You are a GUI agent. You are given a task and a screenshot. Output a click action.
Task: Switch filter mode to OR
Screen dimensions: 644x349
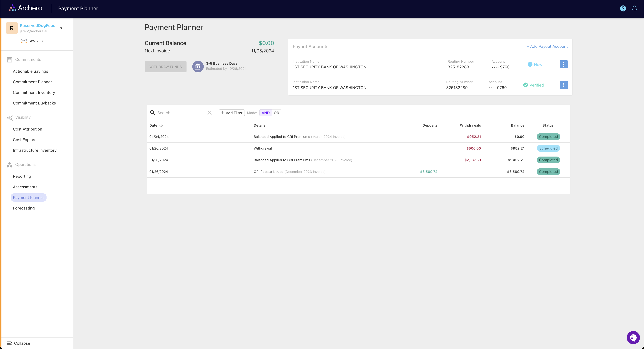tap(276, 113)
